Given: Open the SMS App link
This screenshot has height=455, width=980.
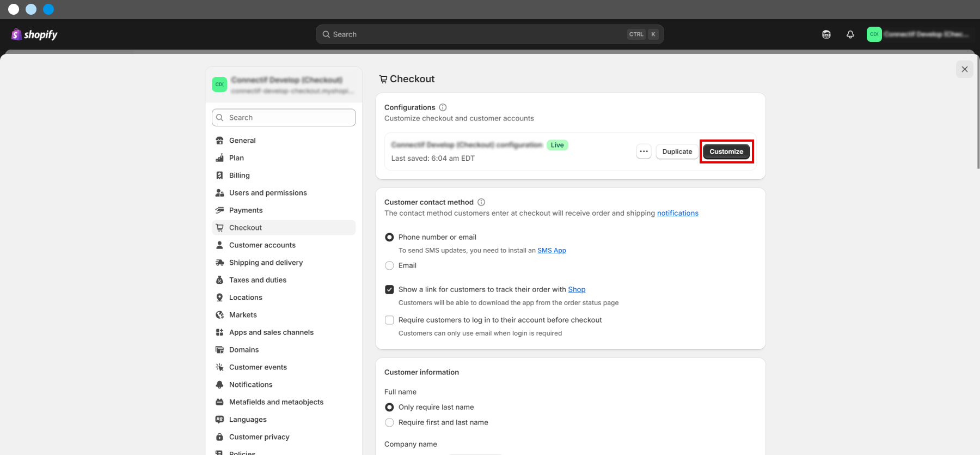Looking at the screenshot, I should 552,250.
